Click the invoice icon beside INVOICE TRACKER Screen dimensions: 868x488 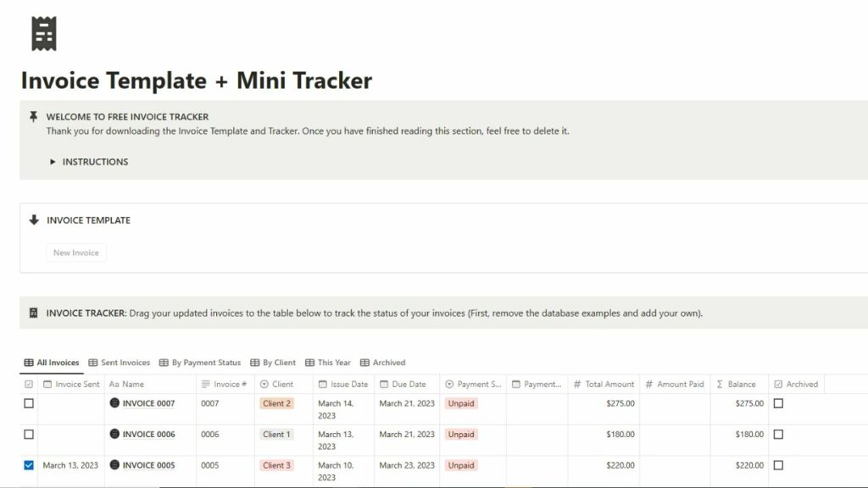[33, 313]
